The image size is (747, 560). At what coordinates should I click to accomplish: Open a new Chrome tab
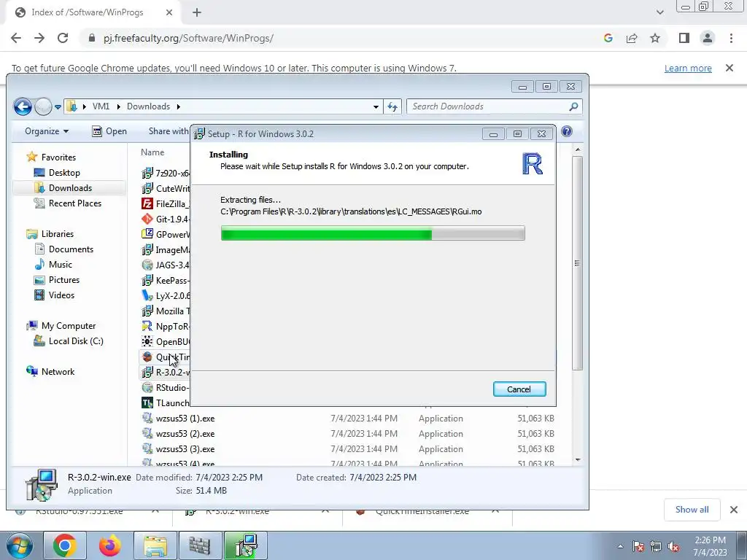pos(197,12)
